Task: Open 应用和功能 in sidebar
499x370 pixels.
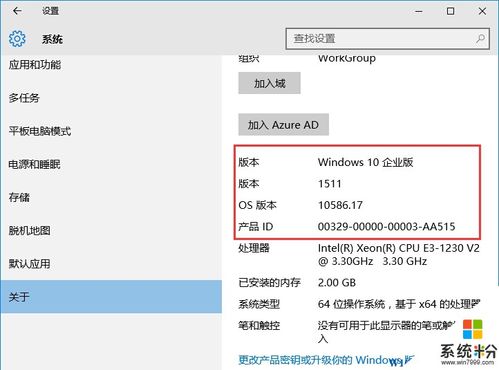Action: pyautogui.click(x=35, y=65)
